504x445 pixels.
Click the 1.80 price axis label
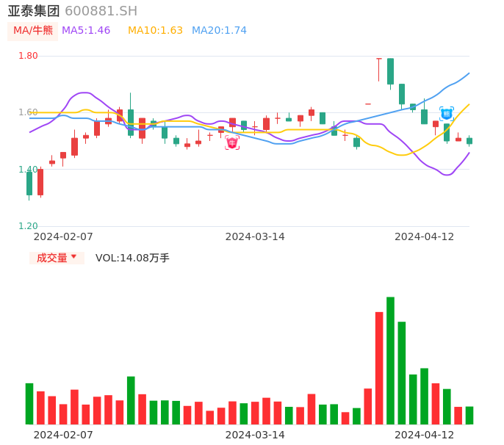tap(28, 56)
